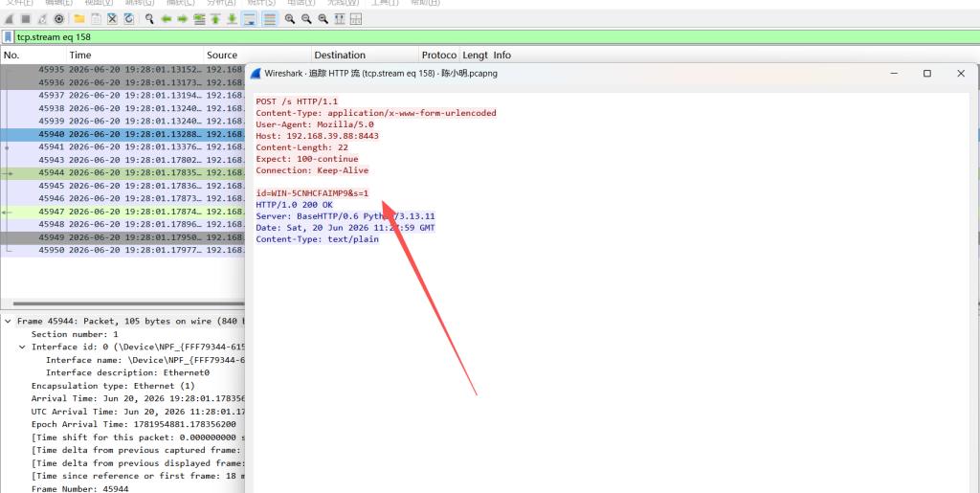Go forward in packet history (right arrow)
Viewport: 980px width, 493px height.
[183, 19]
